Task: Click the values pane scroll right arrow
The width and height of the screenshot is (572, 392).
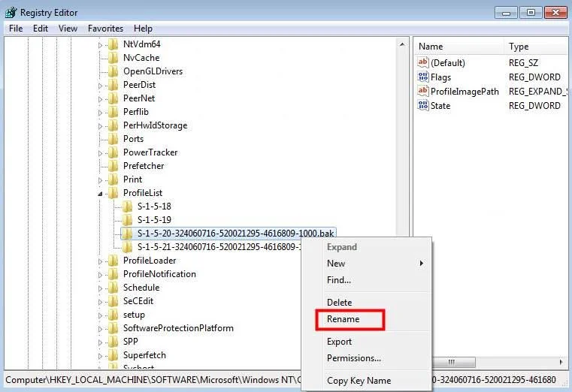Action: (561, 362)
